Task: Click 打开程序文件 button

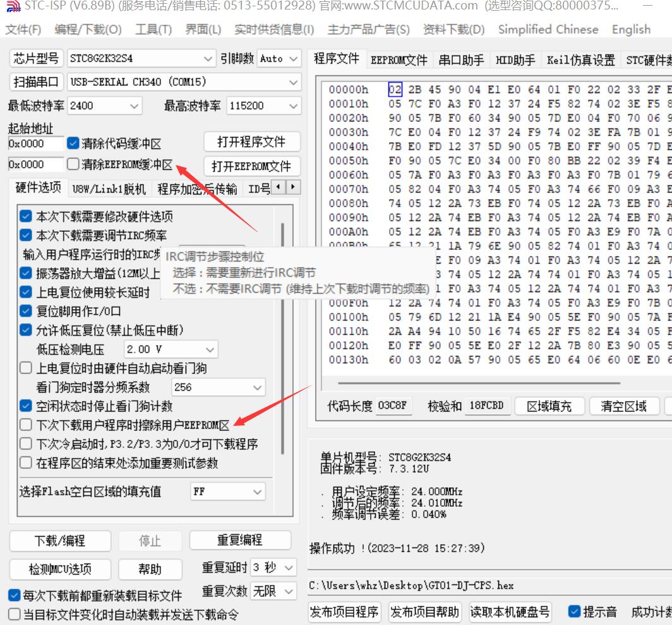Action: [x=251, y=142]
